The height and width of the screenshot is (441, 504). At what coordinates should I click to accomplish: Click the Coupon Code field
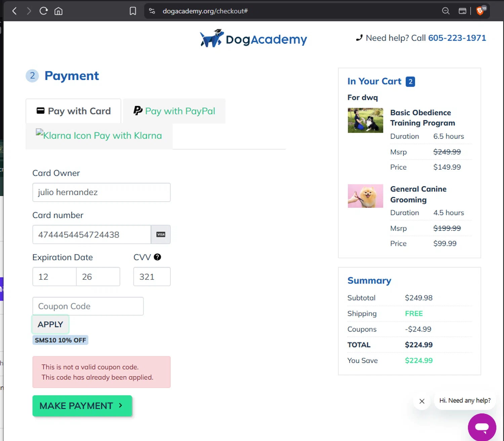coord(88,306)
